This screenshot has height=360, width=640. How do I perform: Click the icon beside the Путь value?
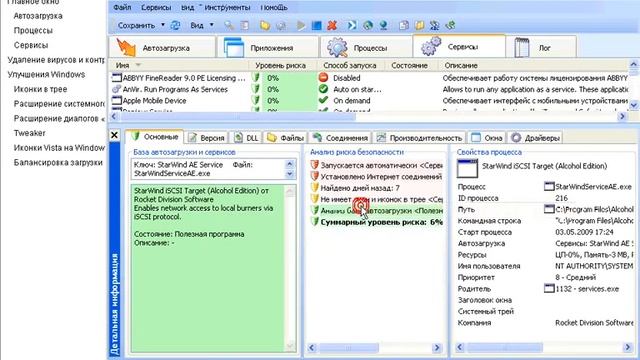(549, 209)
